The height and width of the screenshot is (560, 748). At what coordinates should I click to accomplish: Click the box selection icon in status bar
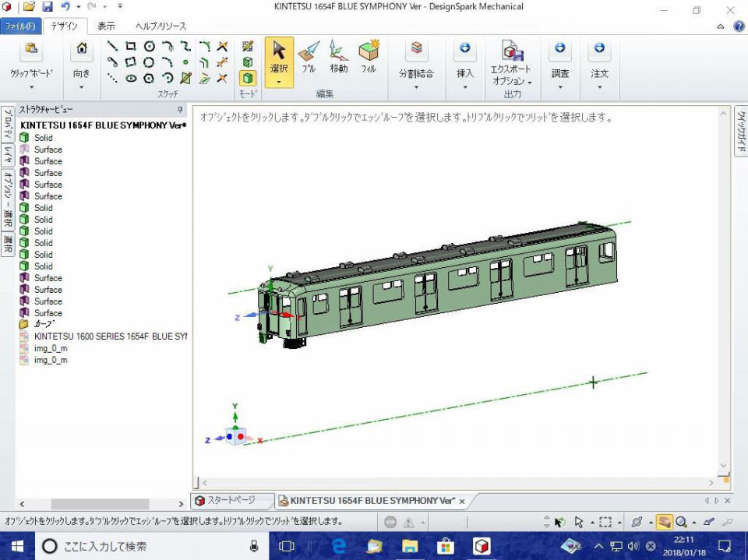pyautogui.click(x=605, y=522)
